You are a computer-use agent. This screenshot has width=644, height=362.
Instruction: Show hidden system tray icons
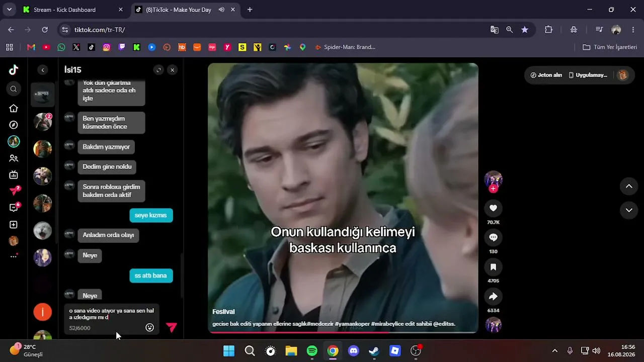555,350
